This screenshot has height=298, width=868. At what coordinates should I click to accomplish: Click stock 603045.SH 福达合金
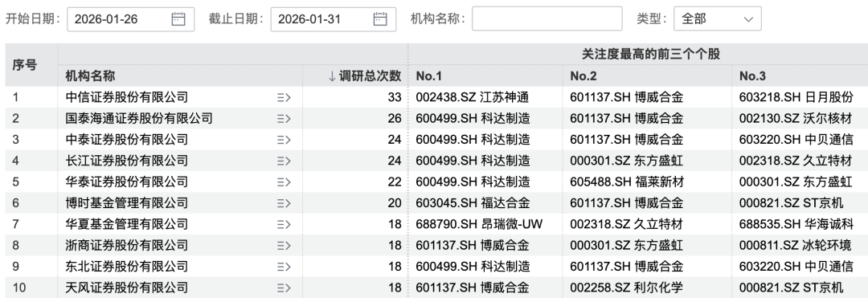[473, 203]
